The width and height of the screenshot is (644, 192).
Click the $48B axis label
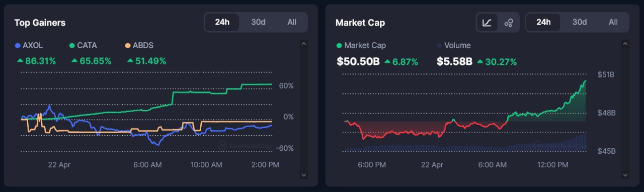pos(606,113)
